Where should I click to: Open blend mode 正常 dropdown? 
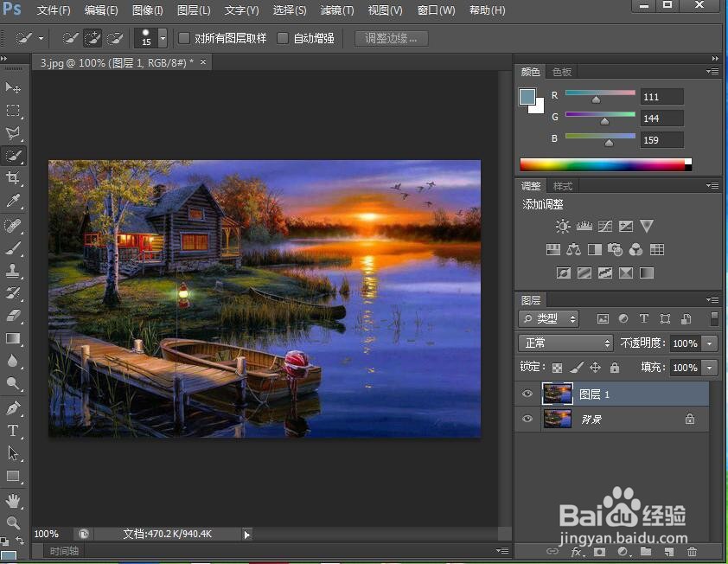pos(565,343)
